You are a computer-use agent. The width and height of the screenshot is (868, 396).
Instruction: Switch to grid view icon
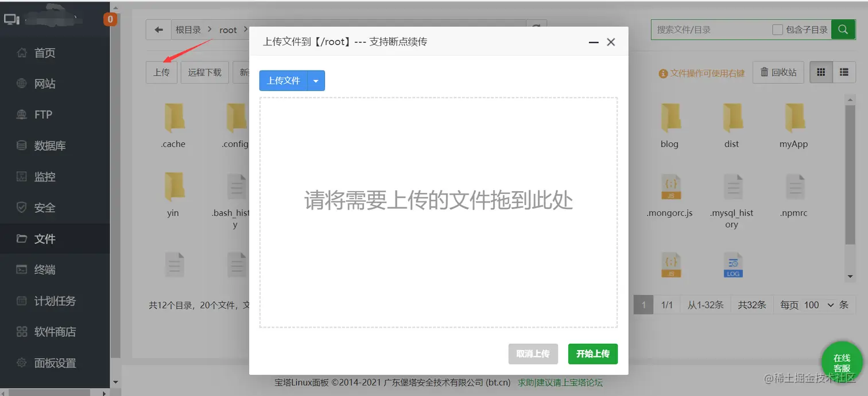821,72
